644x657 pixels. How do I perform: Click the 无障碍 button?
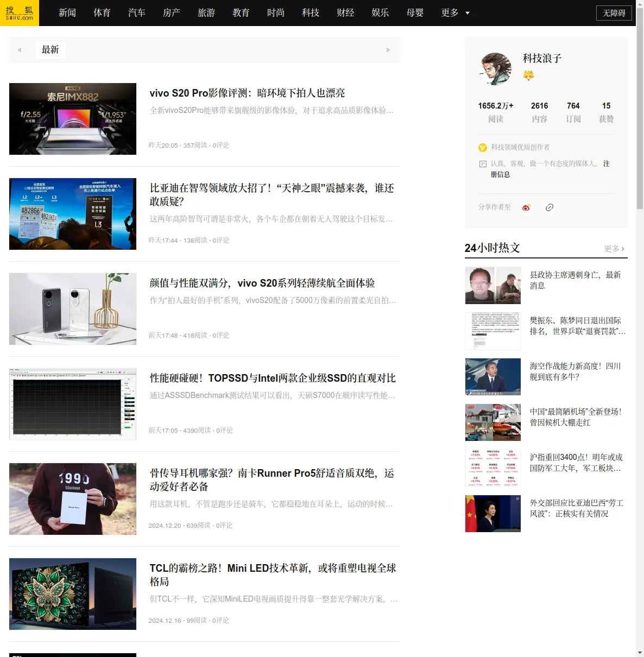(614, 13)
